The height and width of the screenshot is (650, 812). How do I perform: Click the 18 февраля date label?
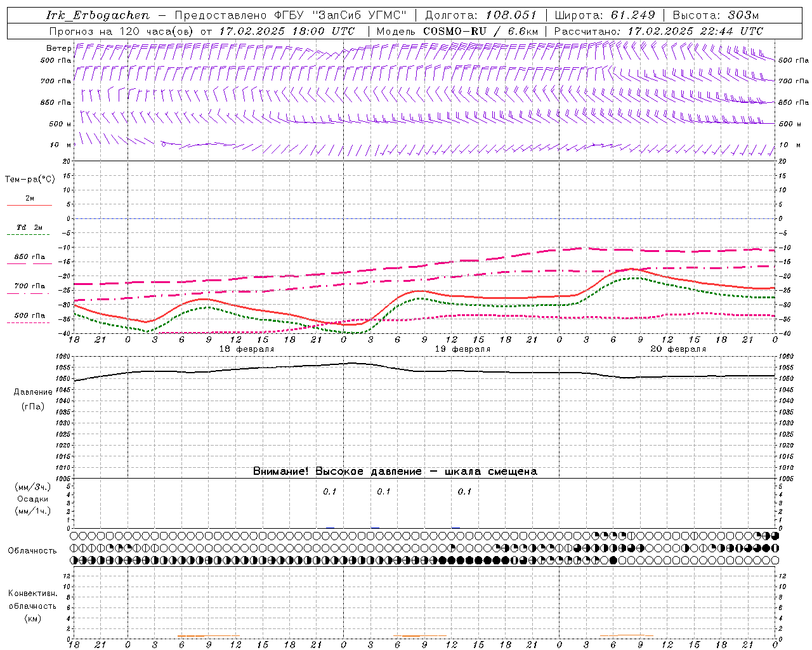tap(247, 349)
